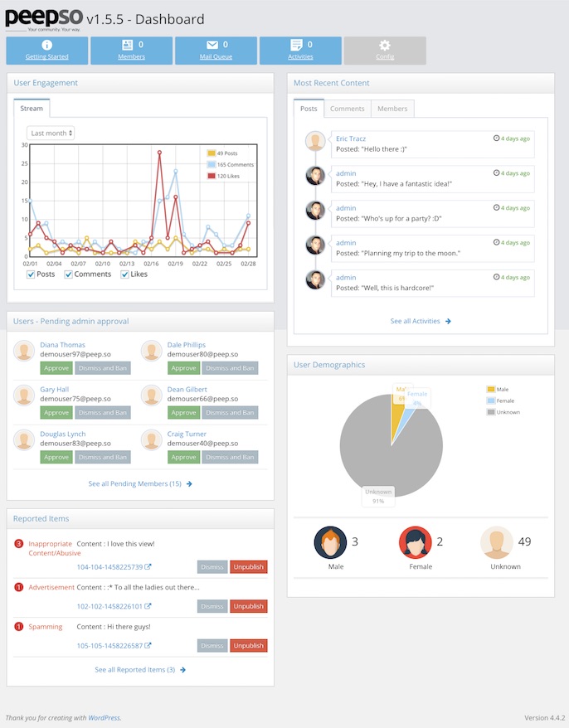
Task: Open external link icon for 102-102-1458226101
Action: pyautogui.click(x=148, y=606)
